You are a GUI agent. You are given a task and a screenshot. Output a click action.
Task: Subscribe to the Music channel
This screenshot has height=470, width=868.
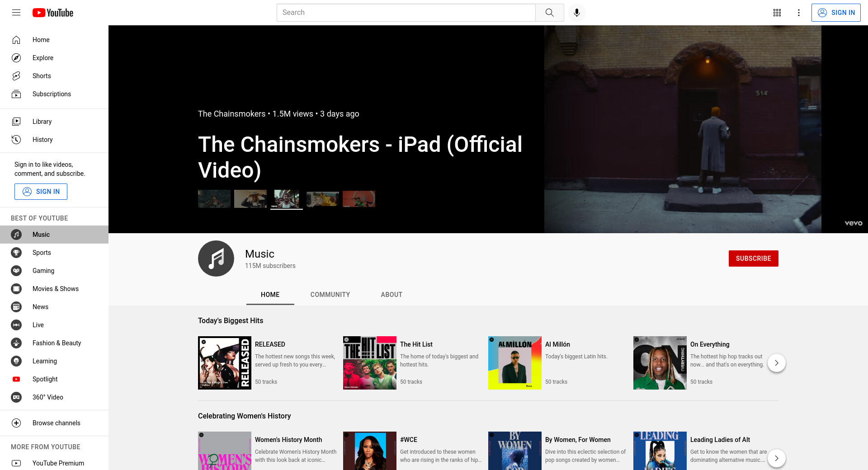754,258
